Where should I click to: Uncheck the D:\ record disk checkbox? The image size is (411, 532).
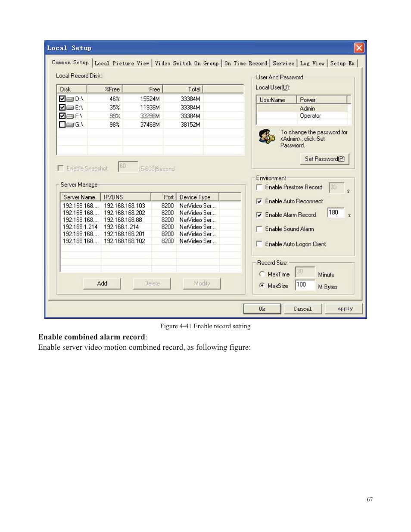click(62, 99)
